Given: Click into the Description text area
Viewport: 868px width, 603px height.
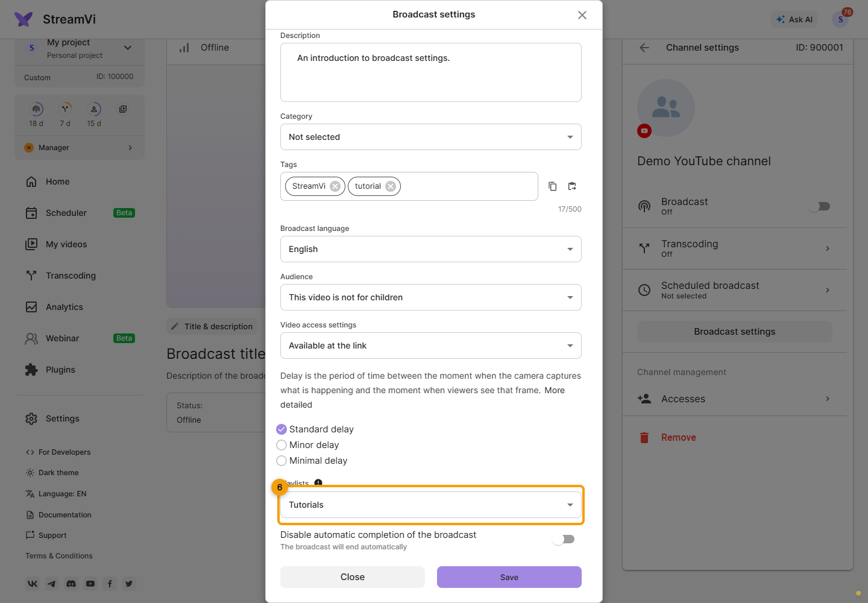Looking at the screenshot, I should [431, 72].
